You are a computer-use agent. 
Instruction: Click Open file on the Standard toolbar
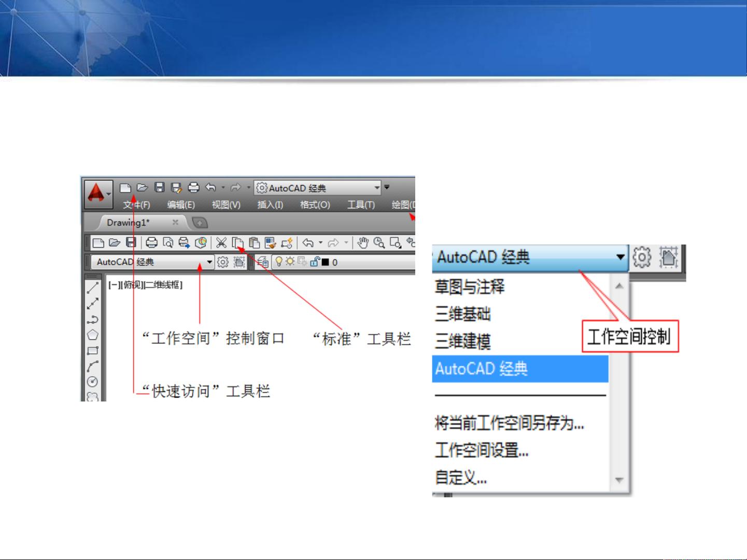[115, 242]
